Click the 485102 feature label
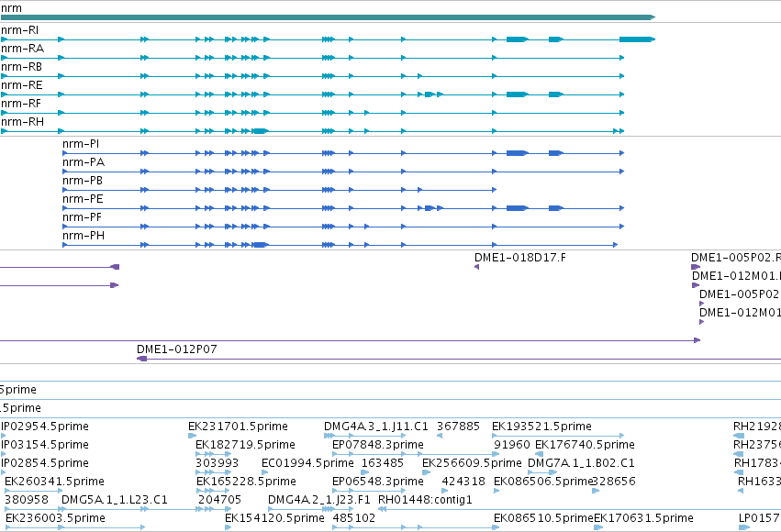 [x=353, y=518]
